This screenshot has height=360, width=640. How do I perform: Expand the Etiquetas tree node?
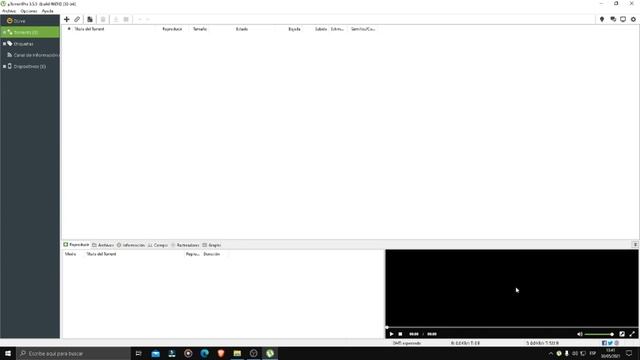tap(4, 43)
